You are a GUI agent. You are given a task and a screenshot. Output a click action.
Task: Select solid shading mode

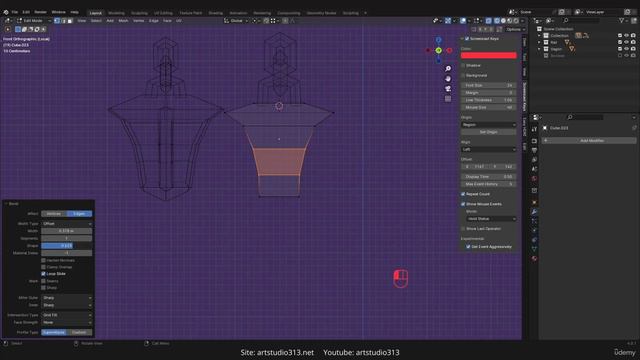pyautogui.click(x=503, y=21)
